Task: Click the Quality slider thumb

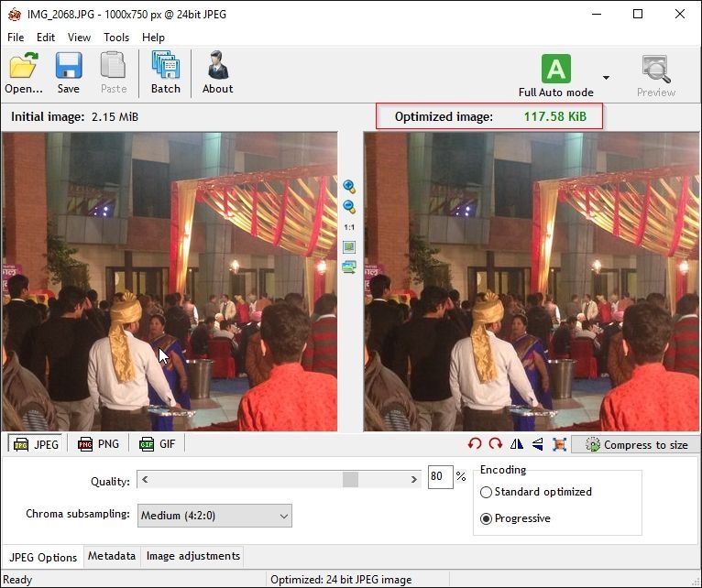Action: (351, 480)
